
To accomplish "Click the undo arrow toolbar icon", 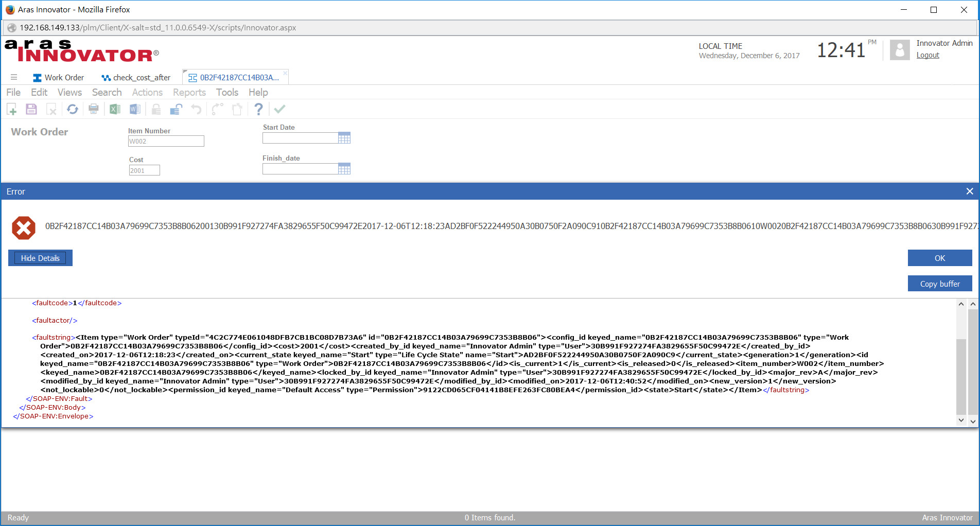I will click(x=196, y=109).
